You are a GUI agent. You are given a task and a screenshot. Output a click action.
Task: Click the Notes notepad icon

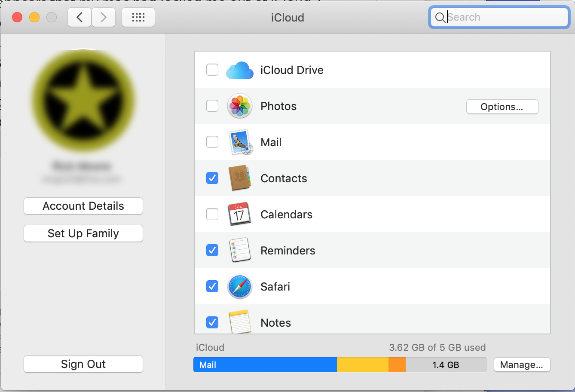tap(240, 322)
